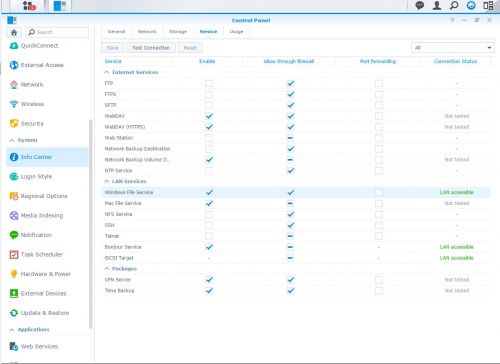Toggle Time Backup firewall checkbox
This screenshot has height=364, width=500.
[290, 291]
